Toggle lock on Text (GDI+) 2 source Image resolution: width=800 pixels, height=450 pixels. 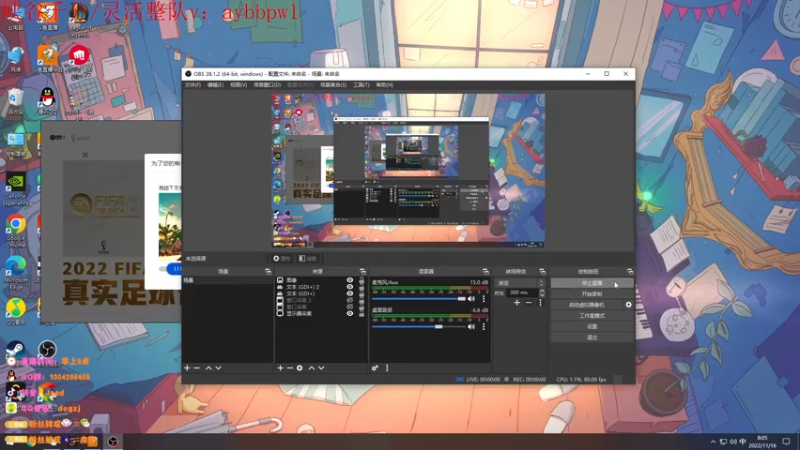tap(362, 287)
